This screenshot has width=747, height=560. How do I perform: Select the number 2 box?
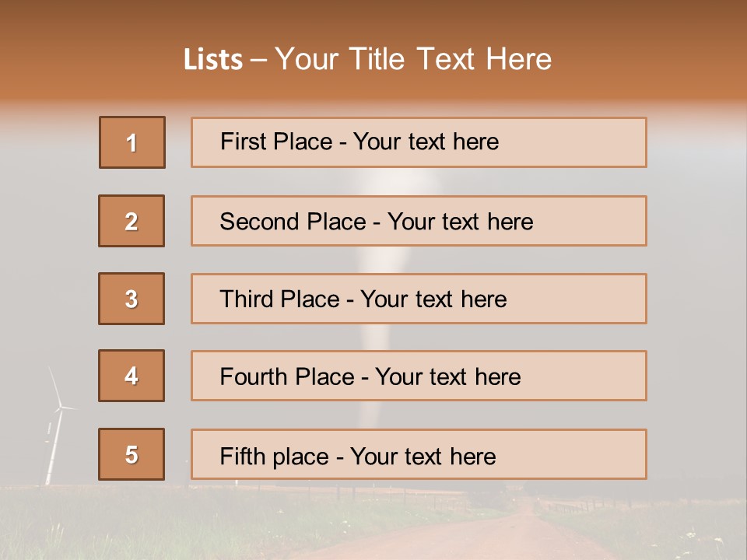pos(132,221)
